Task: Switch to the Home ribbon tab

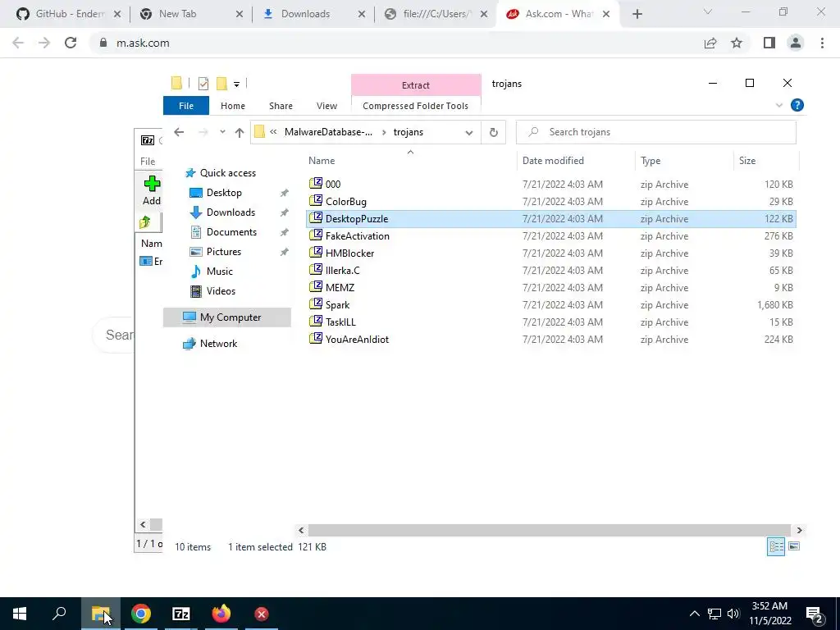Action: coord(232,106)
